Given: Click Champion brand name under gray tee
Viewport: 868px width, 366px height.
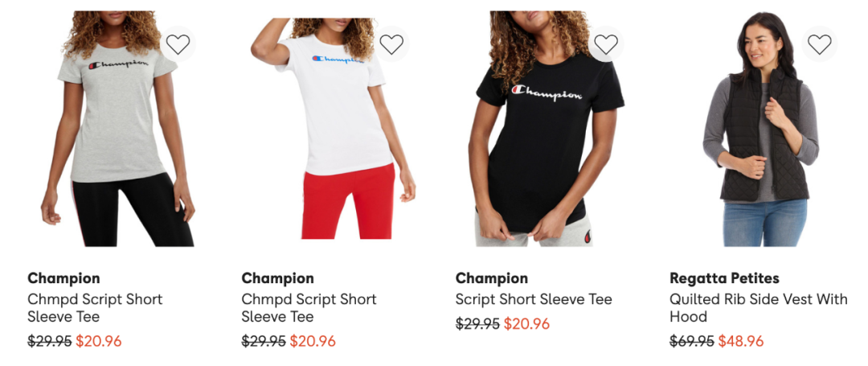Looking at the screenshot, I should [63, 278].
